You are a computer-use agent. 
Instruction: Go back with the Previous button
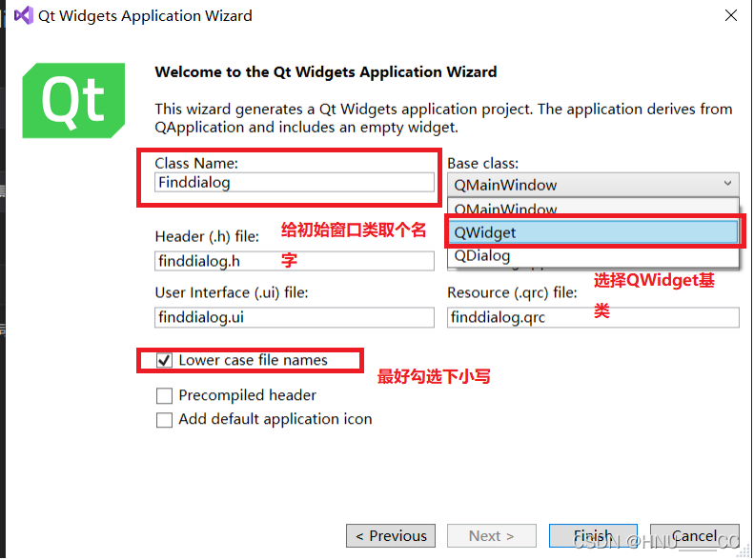coord(391,535)
